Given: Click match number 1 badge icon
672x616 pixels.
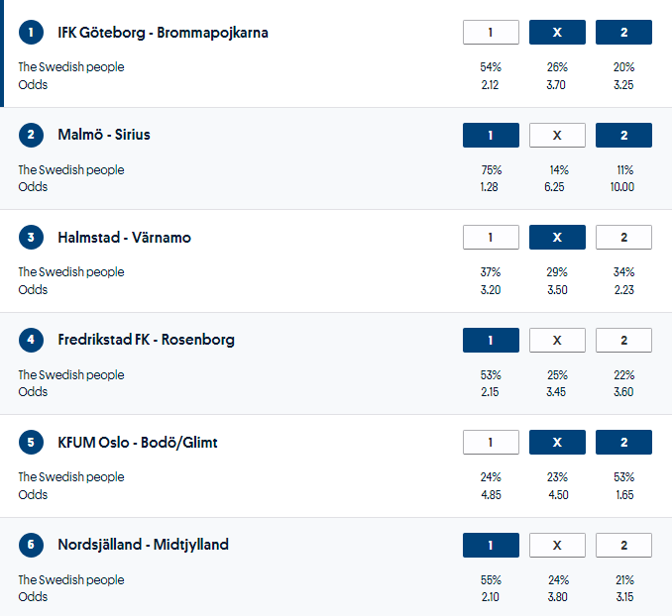Looking at the screenshot, I should (31, 33).
